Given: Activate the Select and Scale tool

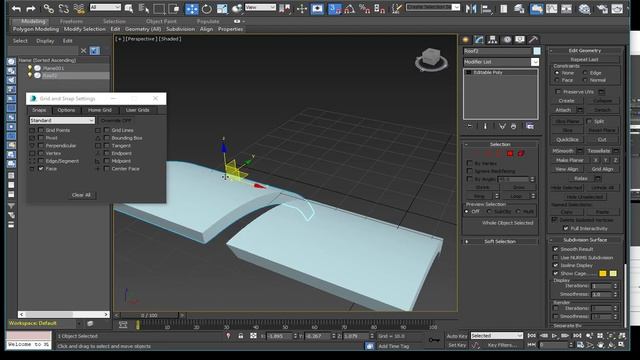Looking at the screenshot, I should 222,9.
